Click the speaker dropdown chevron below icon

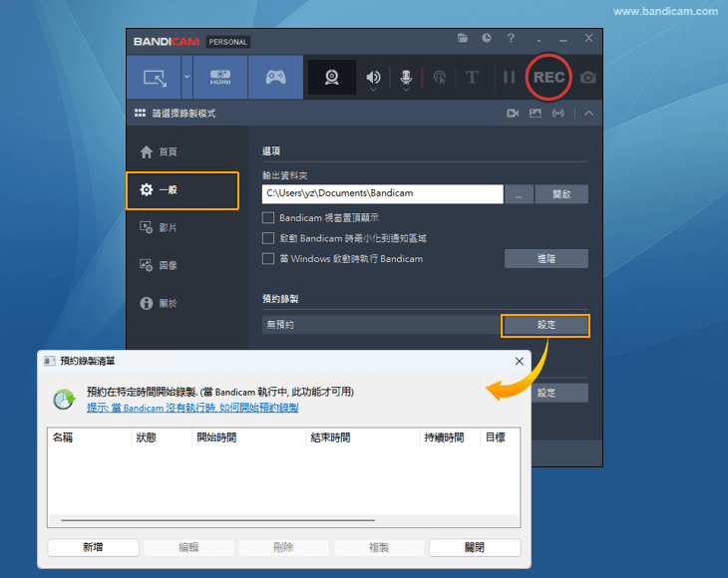[x=373, y=89]
